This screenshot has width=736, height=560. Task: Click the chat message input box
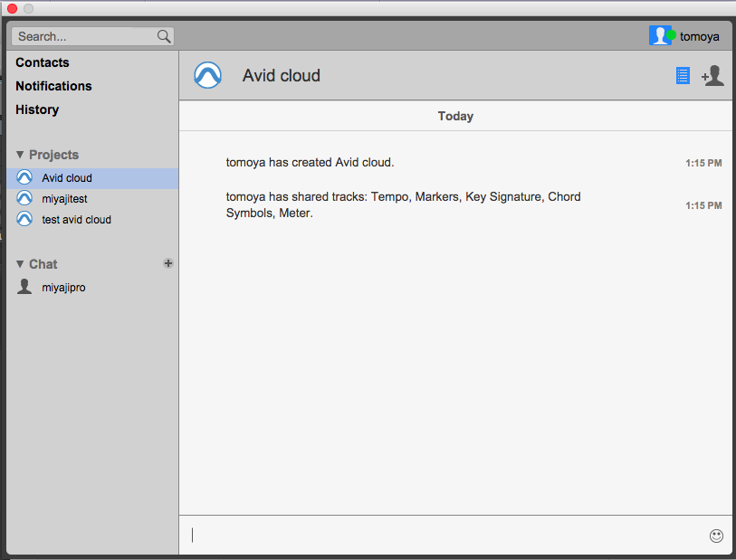click(x=455, y=536)
